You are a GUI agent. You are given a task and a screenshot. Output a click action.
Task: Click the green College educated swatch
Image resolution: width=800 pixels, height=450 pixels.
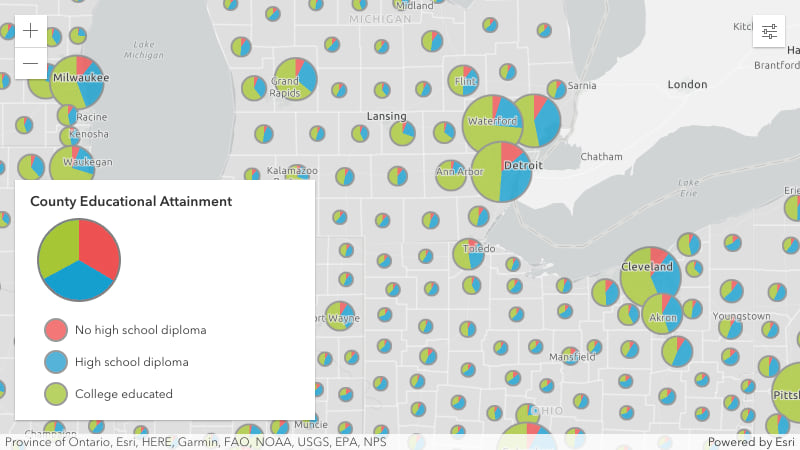point(56,394)
